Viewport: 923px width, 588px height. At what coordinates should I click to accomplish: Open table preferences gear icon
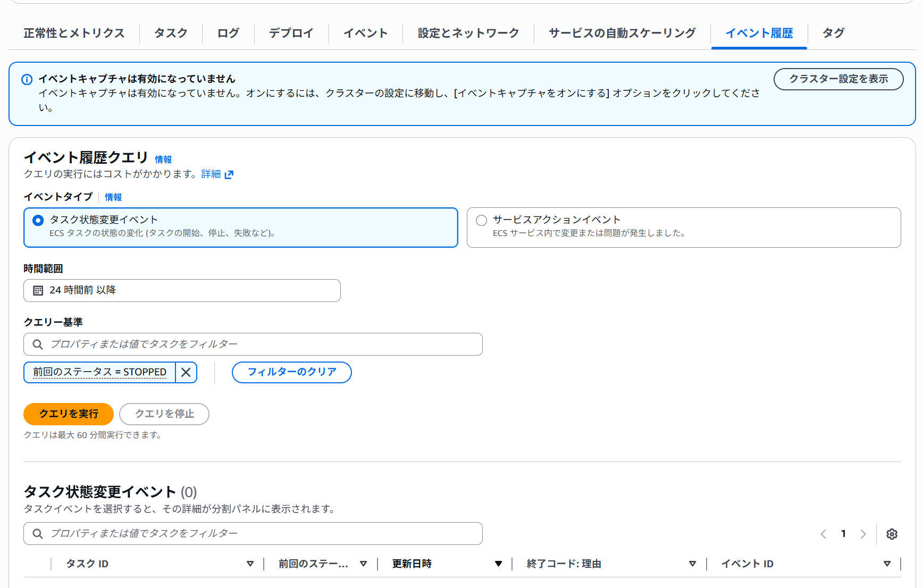892,534
